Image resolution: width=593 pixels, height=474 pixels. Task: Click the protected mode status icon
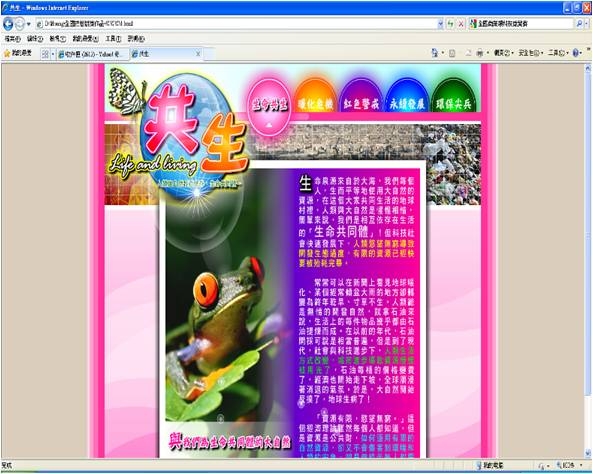tap(542, 466)
